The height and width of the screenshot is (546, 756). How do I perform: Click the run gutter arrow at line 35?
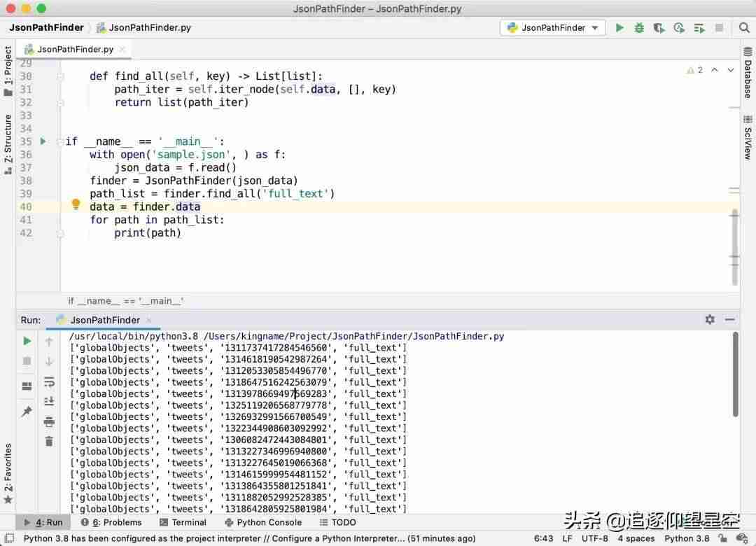click(x=43, y=141)
